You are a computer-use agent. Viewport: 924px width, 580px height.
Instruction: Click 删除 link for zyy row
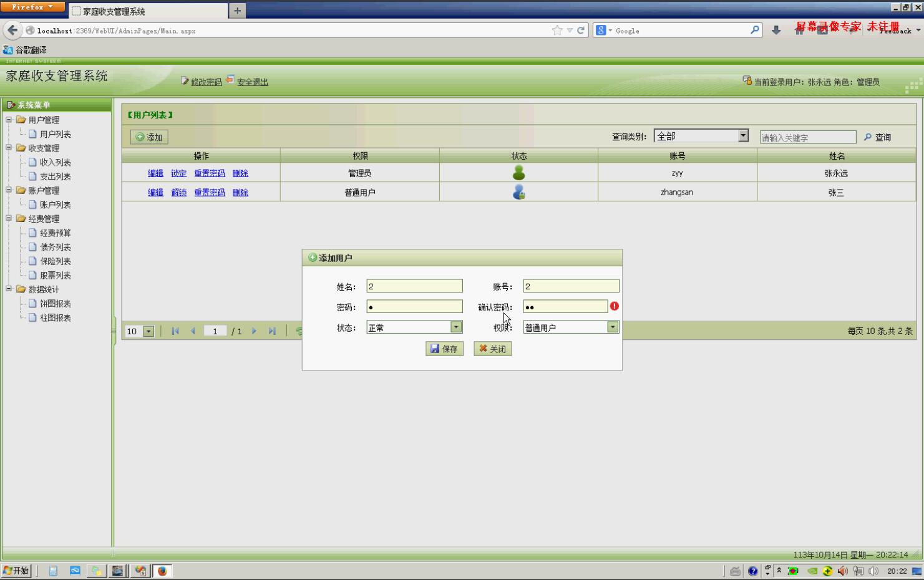click(240, 173)
